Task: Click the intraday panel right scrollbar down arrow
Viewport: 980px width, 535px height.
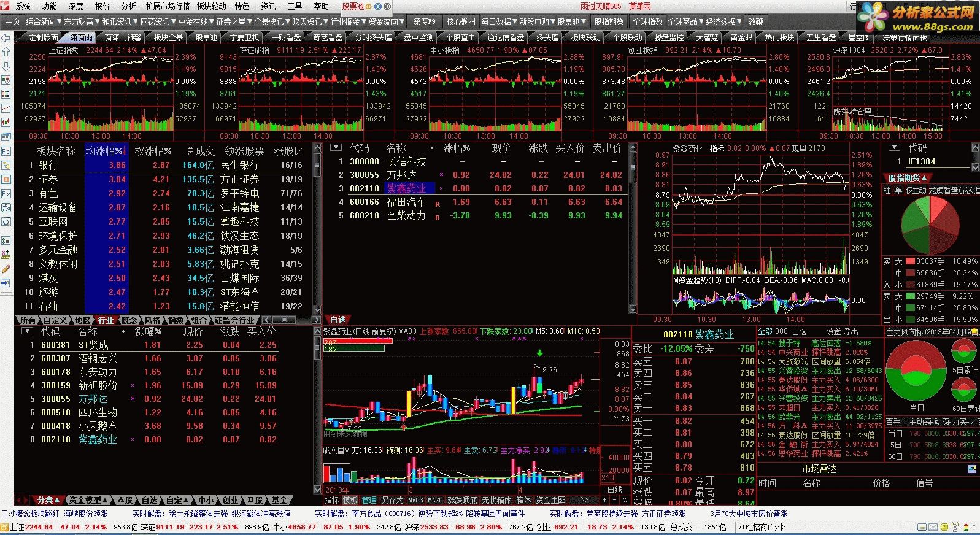Action: pyautogui.click(x=633, y=310)
